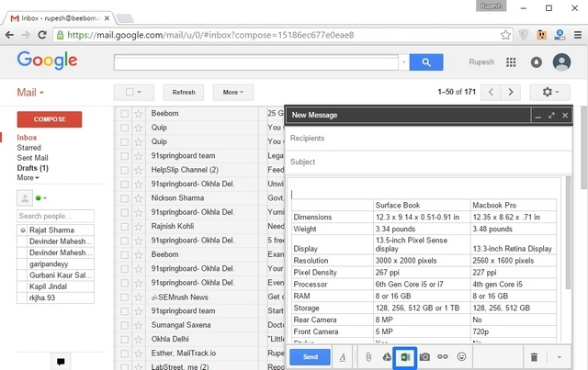The image size is (588, 370).
Task: Click the browser address bar URL
Action: (x=210, y=35)
